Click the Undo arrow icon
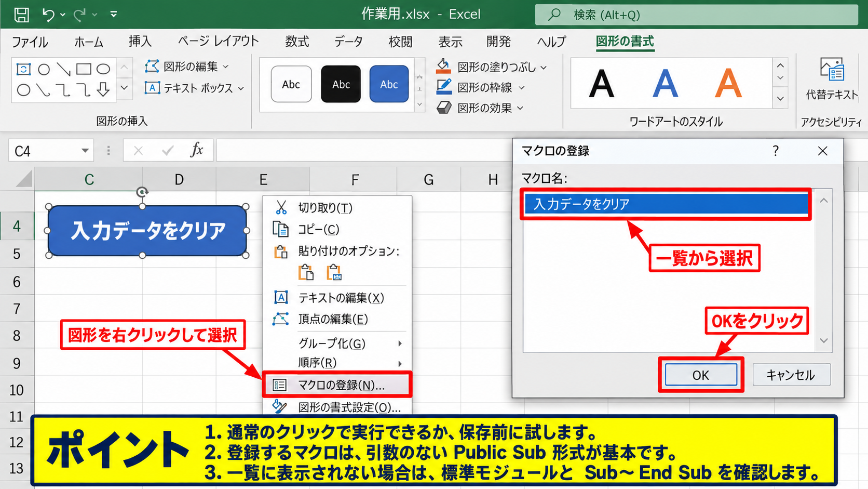The height and width of the screenshot is (489, 868). pos(48,15)
